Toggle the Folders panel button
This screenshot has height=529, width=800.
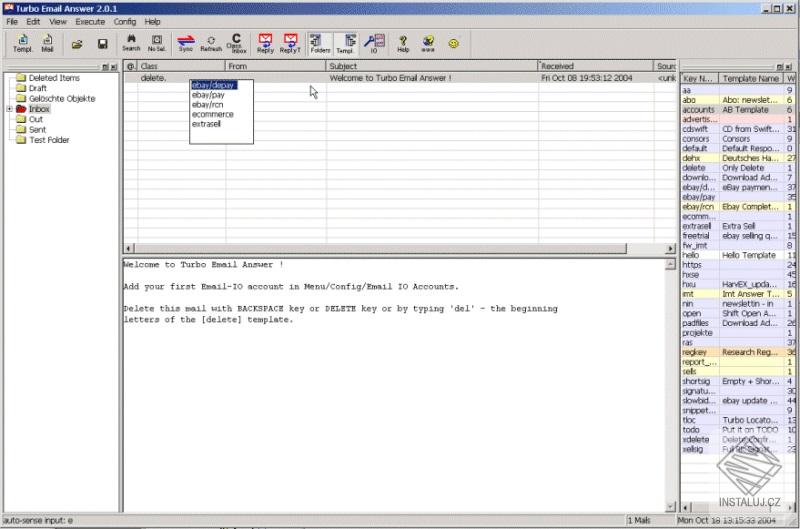[x=320, y=43]
